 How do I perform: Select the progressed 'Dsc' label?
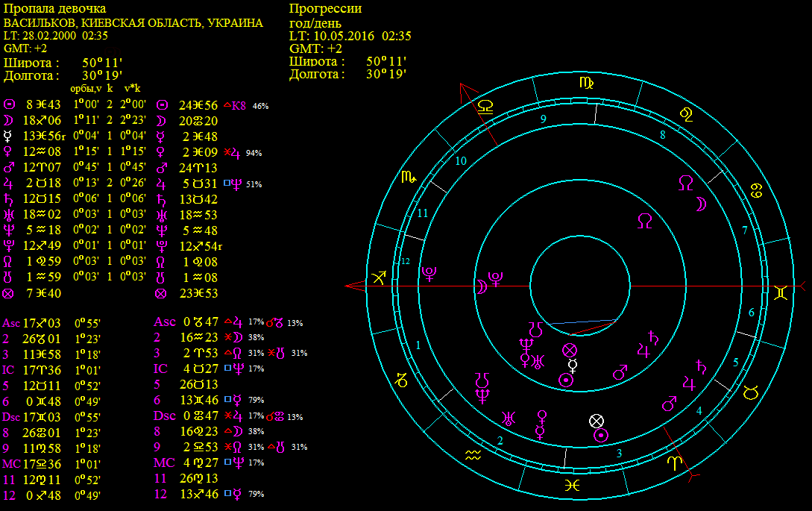165,416
